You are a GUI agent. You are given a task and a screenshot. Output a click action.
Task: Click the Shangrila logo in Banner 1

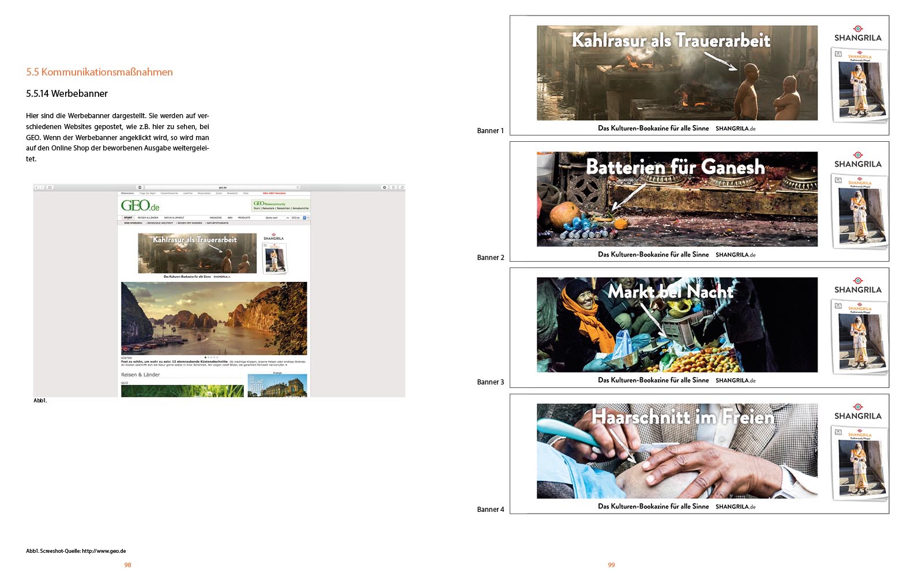pos(858,33)
